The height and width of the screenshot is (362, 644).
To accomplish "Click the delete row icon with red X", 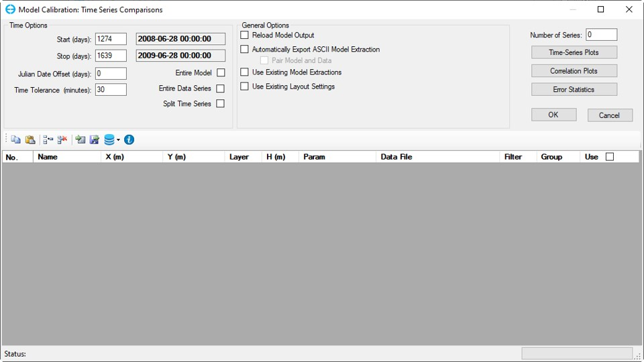I will pos(62,139).
